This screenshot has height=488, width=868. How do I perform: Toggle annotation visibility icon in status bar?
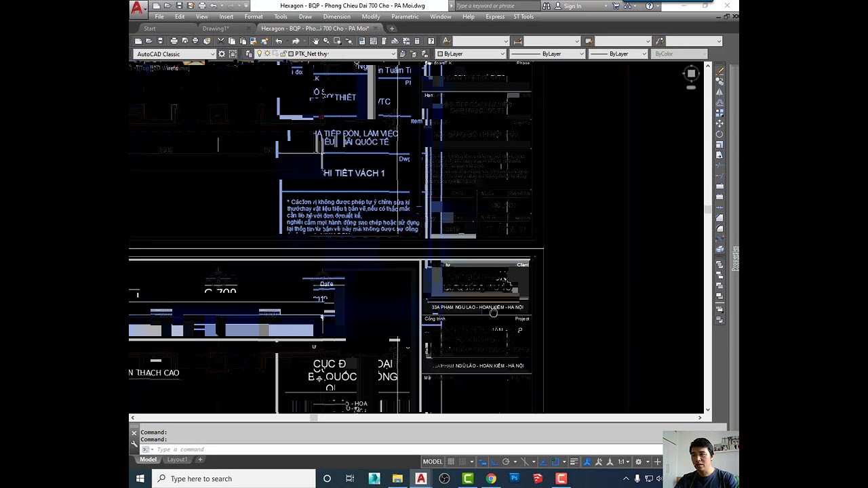(587, 462)
